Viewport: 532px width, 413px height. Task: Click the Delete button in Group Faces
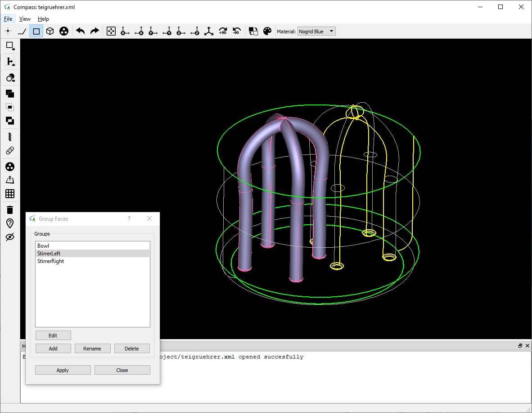[x=131, y=349]
